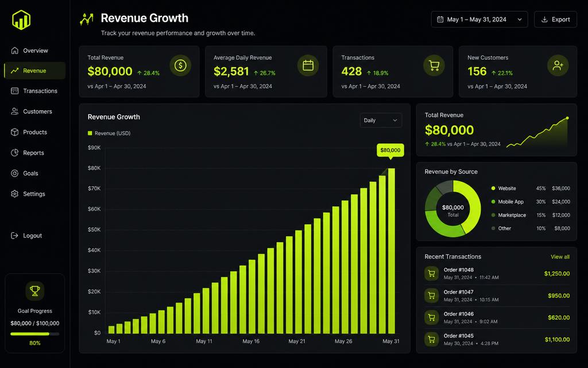Open the Reports section
The image size is (588, 368).
[x=35, y=152]
